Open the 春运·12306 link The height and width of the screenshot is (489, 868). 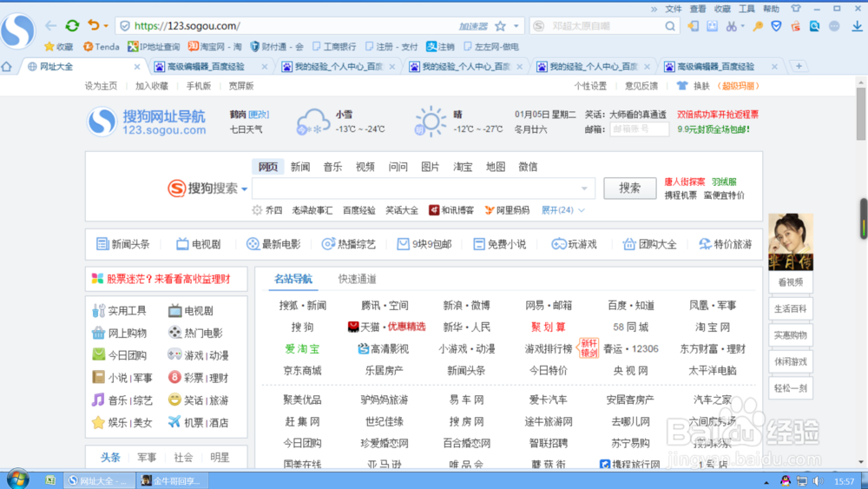click(x=630, y=349)
